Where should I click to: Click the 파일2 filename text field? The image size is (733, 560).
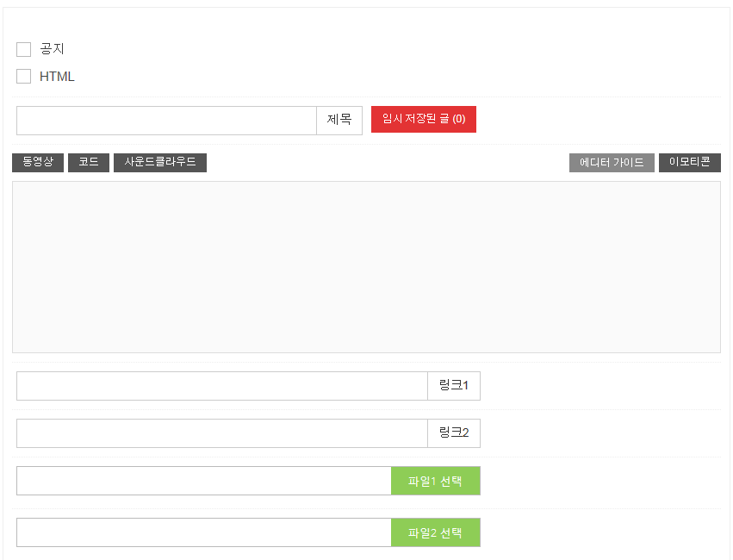coord(203,532)
